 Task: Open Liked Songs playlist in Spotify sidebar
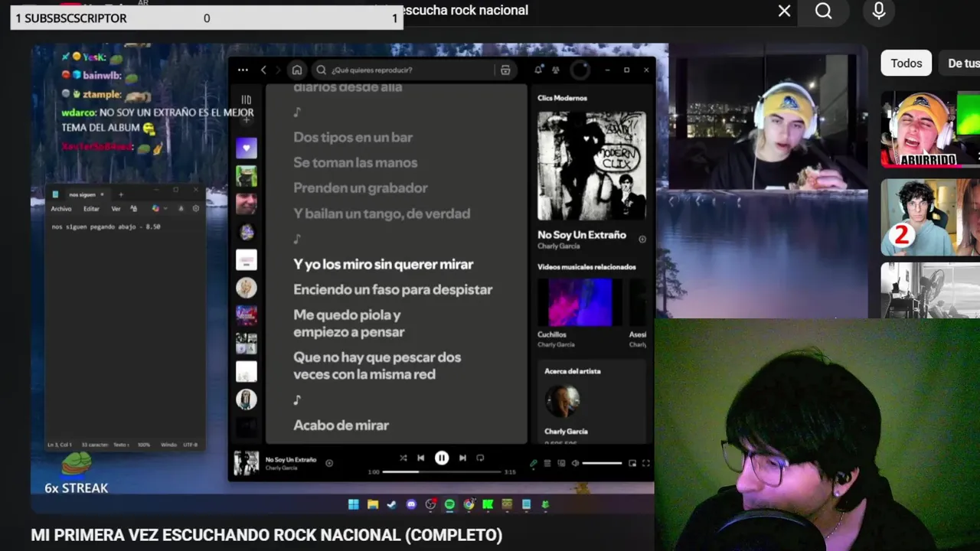(x=247, y=148)
